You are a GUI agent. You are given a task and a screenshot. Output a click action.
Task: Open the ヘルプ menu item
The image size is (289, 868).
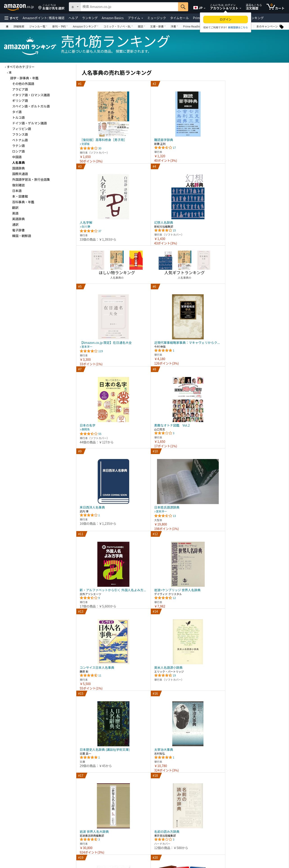[x=73, y=18]
